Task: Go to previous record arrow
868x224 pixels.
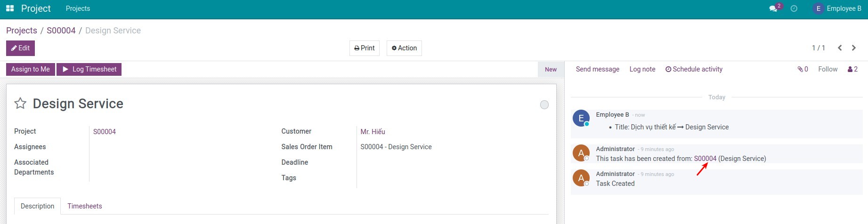Action: (840, 48)
